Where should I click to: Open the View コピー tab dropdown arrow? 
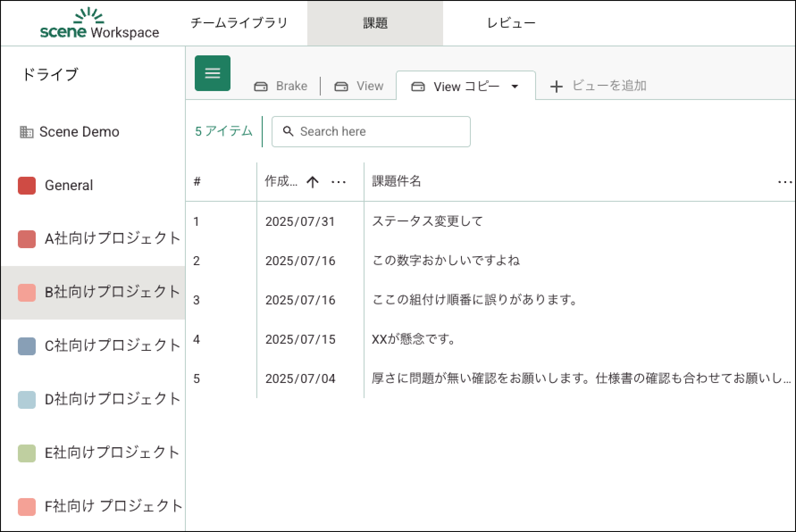[515, 87]
